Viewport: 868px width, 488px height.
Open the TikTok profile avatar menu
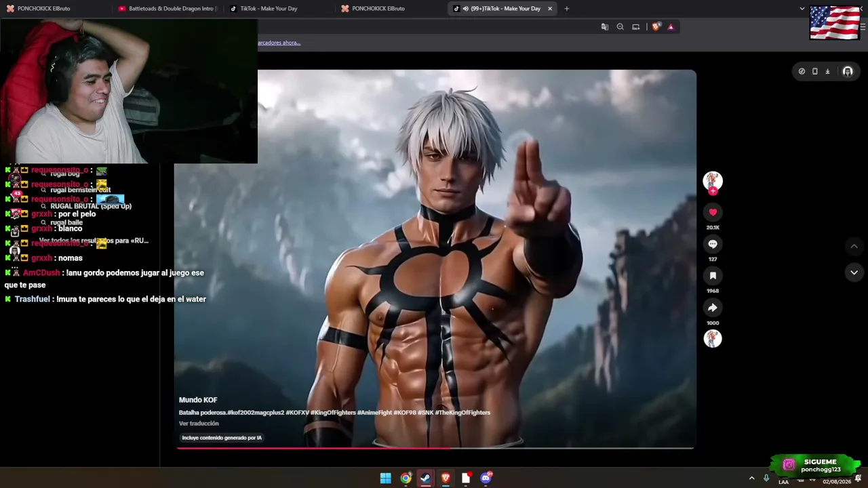(848, 71)
